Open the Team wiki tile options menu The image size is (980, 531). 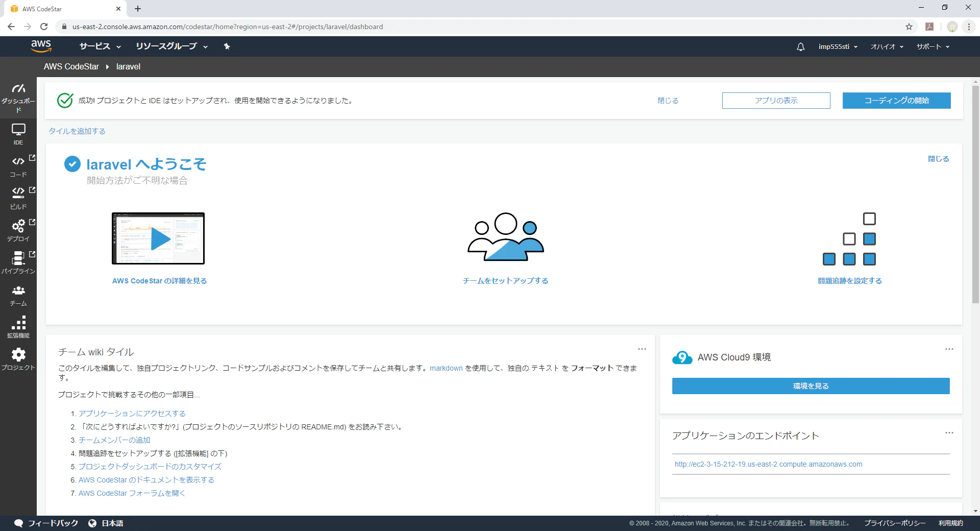point(642,349)
